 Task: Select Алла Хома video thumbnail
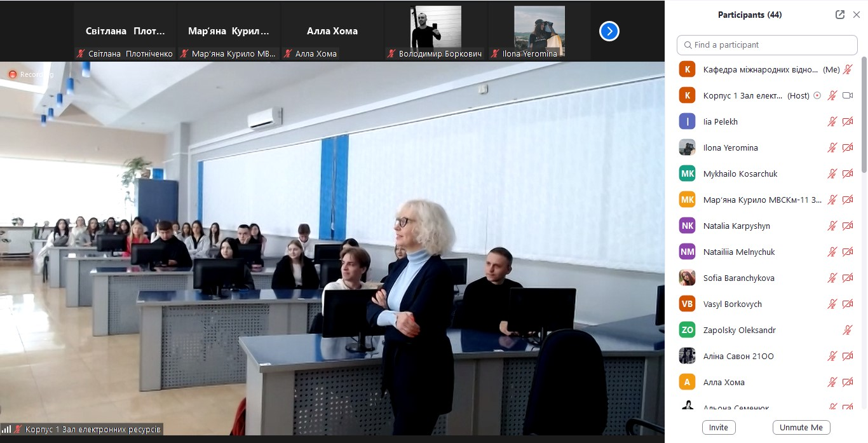(x=332, y=31)
